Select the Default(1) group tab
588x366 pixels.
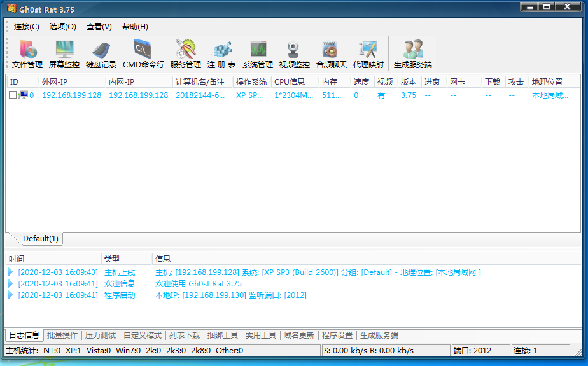[x=41, y=239]
